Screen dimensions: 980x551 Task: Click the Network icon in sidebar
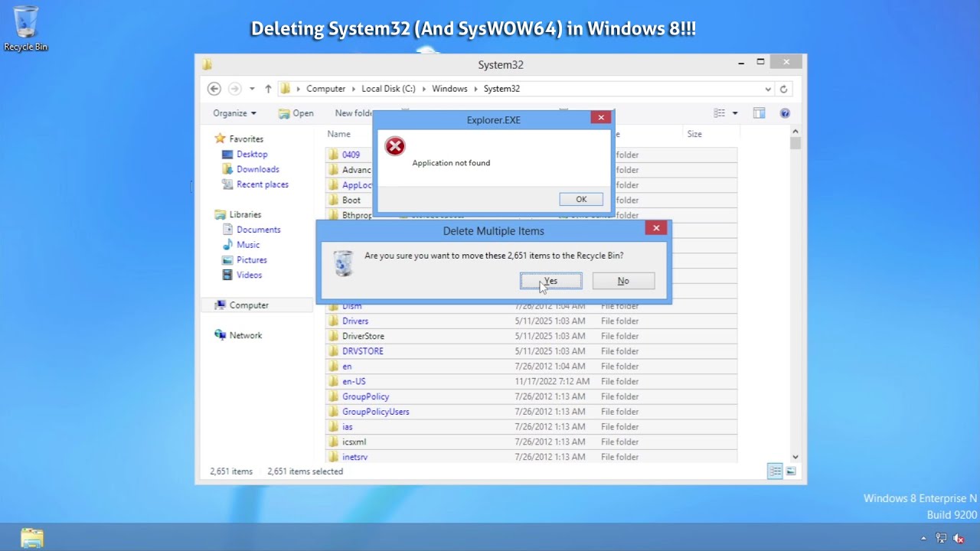220,335
